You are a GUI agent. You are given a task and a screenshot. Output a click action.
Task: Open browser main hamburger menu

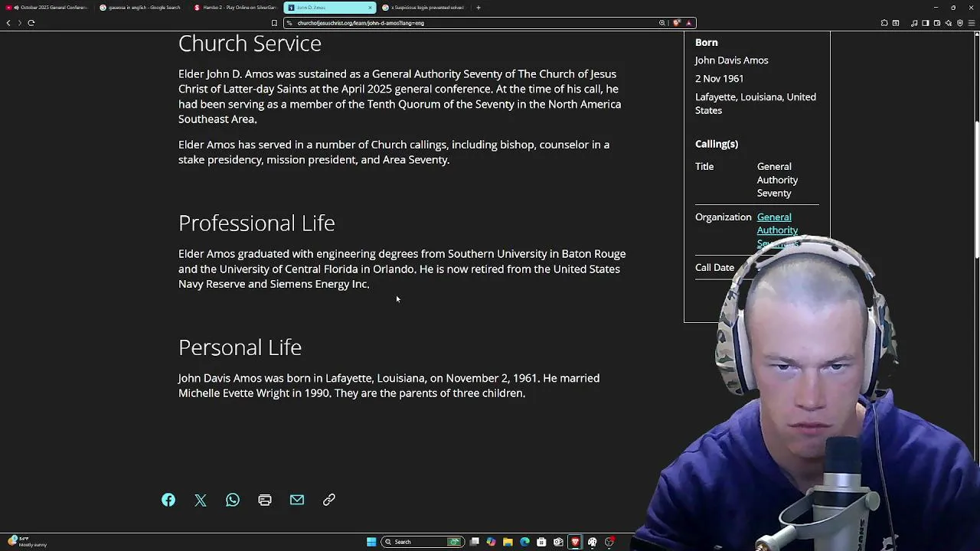tap(972, 23)
